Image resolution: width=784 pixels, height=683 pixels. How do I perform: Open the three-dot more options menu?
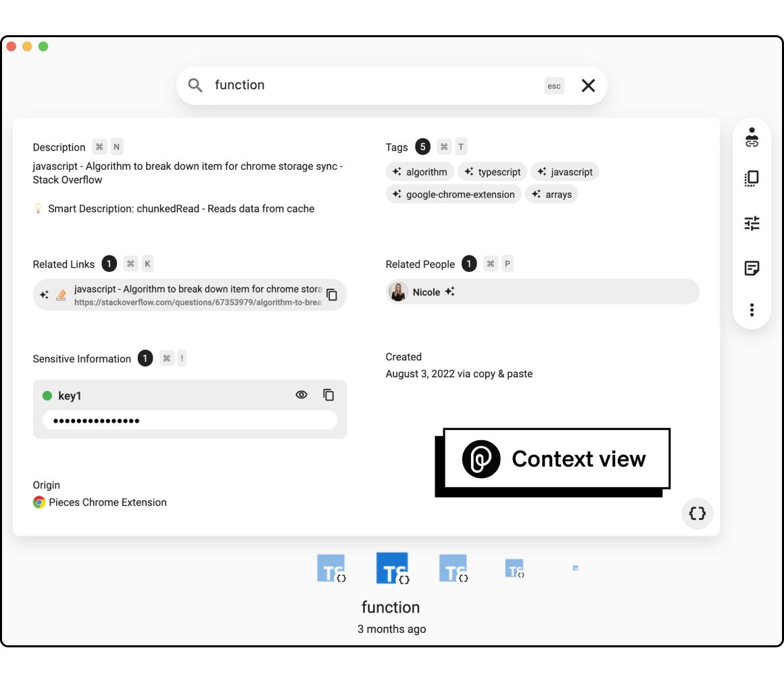tap(752, 310)
